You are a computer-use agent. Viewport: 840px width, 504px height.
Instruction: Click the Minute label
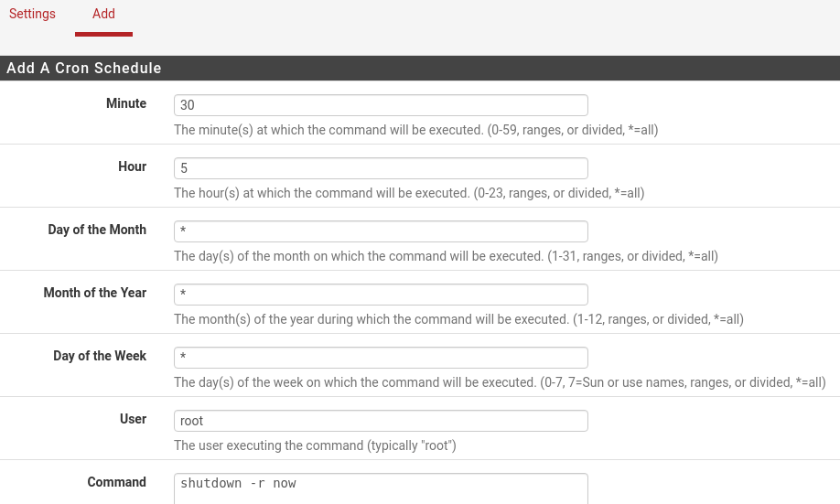(x=126, y=104)
